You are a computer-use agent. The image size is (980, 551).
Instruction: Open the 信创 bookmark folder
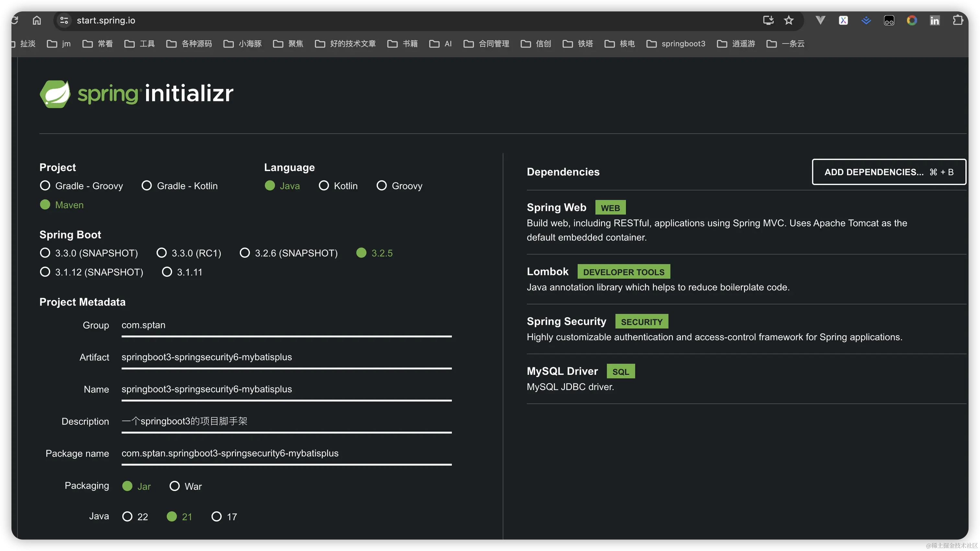pos(536,44)
